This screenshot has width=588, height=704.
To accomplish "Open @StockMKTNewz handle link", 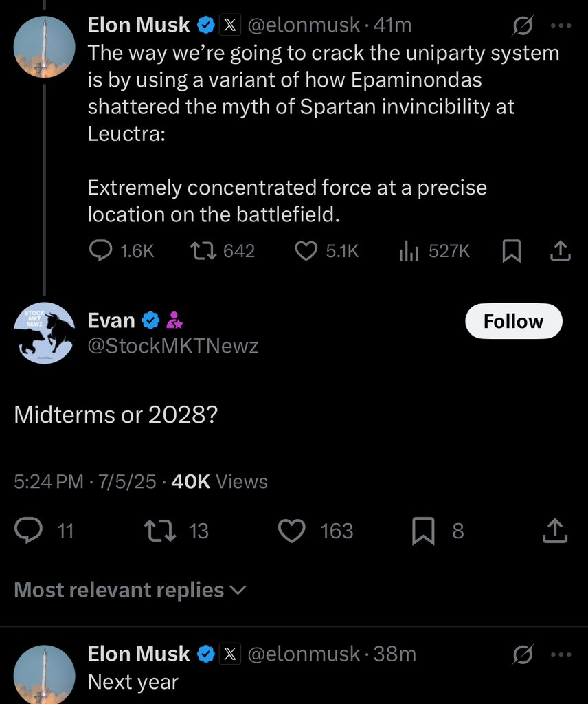I will (173, 346).
